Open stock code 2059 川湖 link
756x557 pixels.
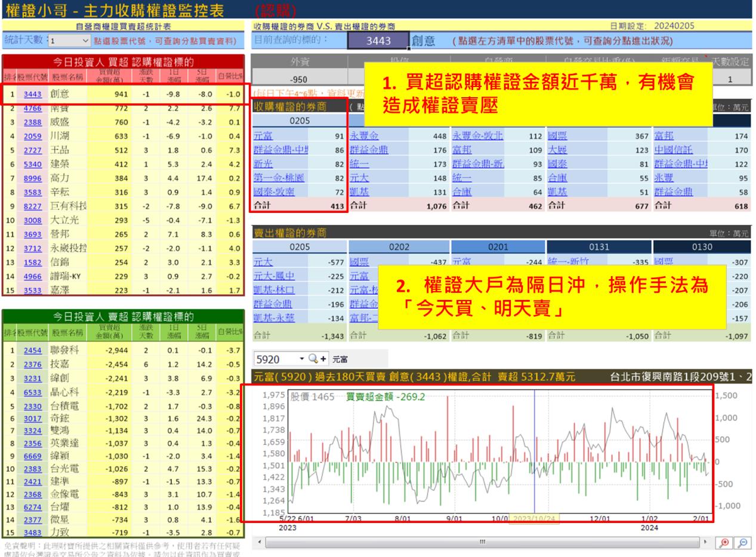32,136
